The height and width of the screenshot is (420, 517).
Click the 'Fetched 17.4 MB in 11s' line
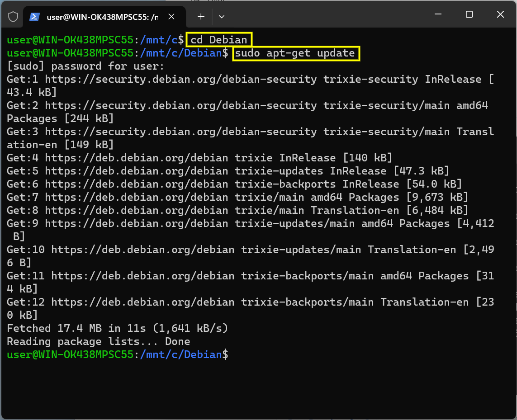pyautogui.click(x=118, y=328)
